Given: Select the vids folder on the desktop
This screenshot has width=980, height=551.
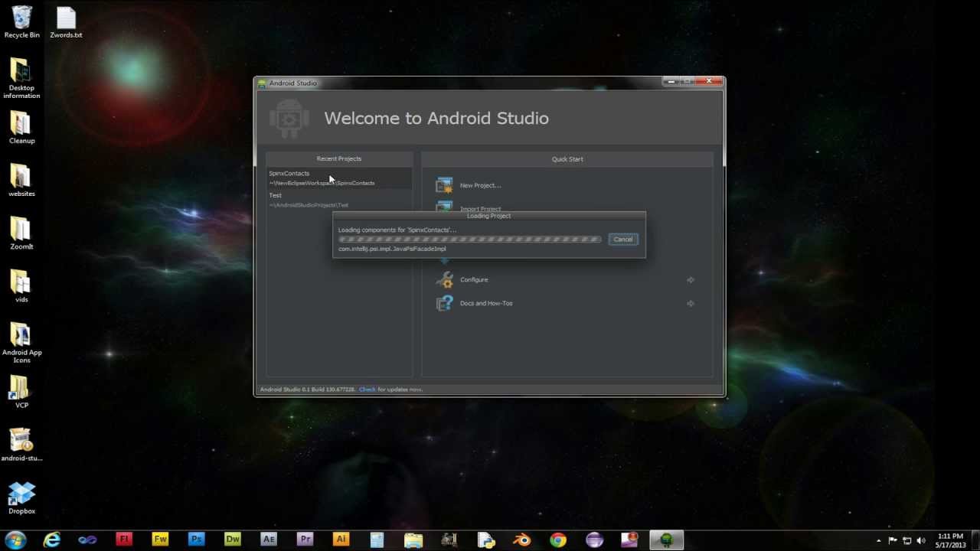Looking at the screenshot, I should tap(21, 286).
